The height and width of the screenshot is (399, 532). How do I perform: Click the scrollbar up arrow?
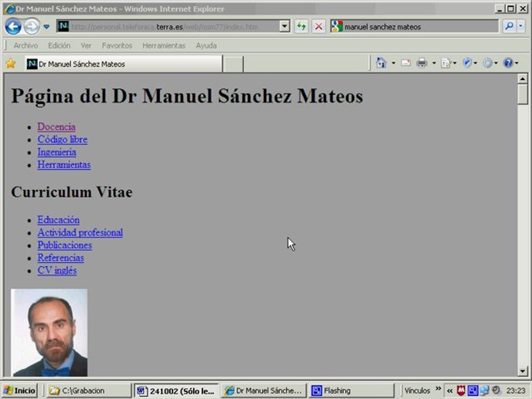tap(523, 79)
